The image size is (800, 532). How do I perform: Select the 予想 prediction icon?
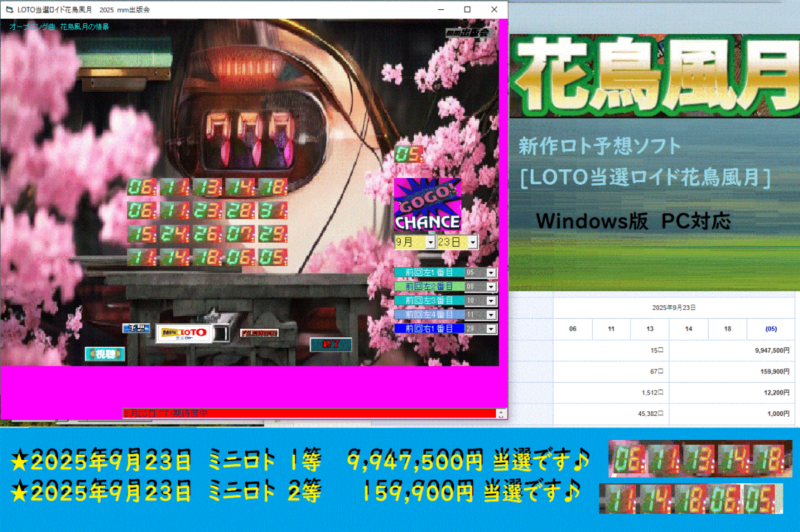[x=135, y=327]
